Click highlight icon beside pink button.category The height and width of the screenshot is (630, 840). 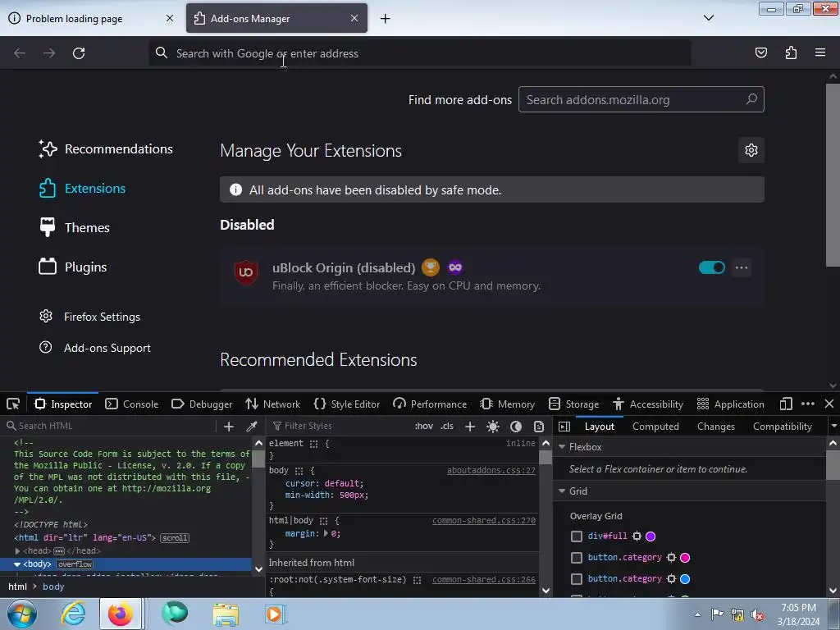click(x=671, y=558)
